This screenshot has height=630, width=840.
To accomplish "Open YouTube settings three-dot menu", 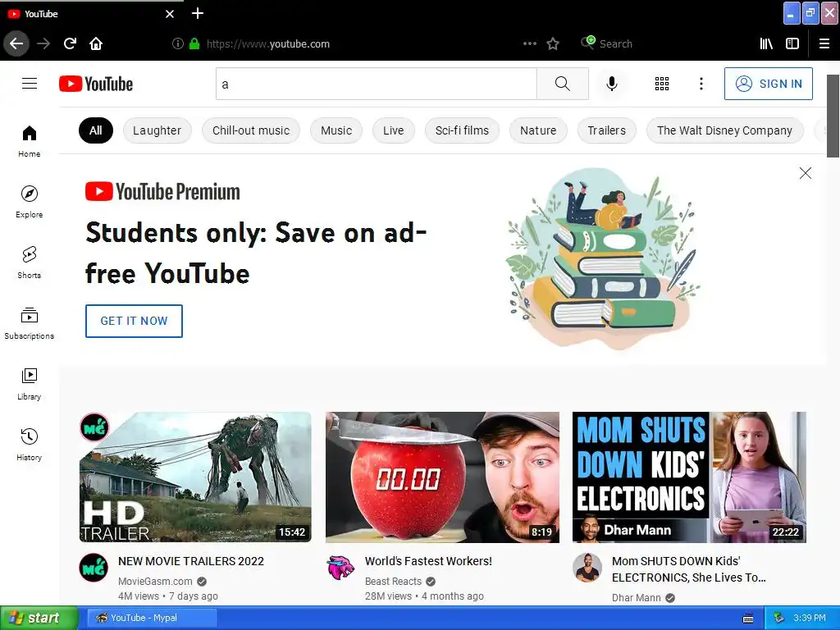I will point(701,84).
